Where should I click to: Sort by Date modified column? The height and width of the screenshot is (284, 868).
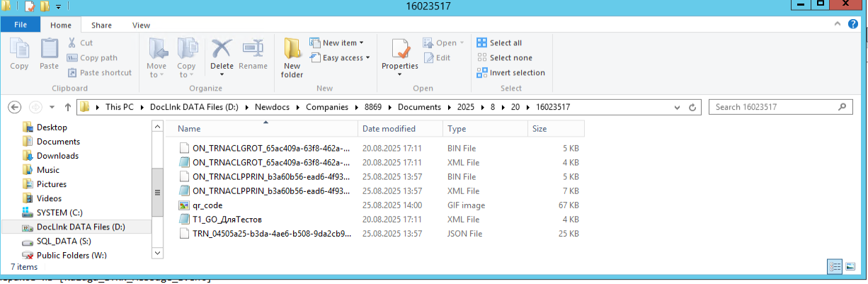pos(401,129)
